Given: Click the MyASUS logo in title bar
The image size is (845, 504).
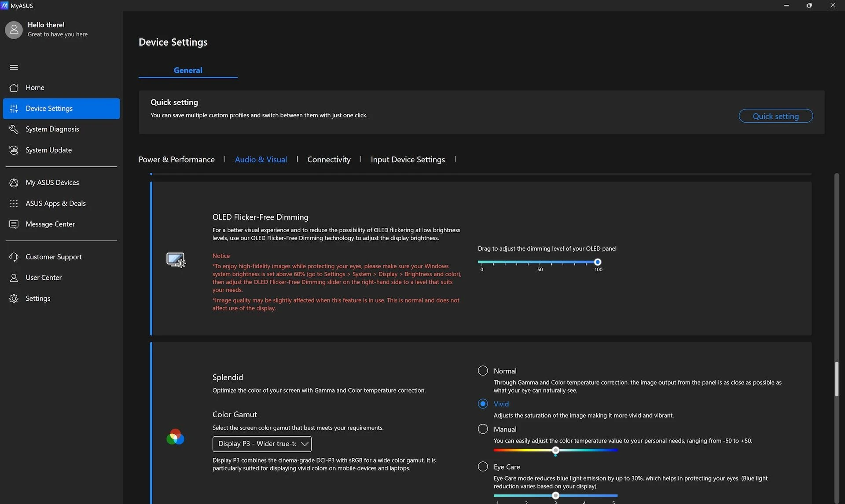Looking at the screenshot, I should pos(4,5).
